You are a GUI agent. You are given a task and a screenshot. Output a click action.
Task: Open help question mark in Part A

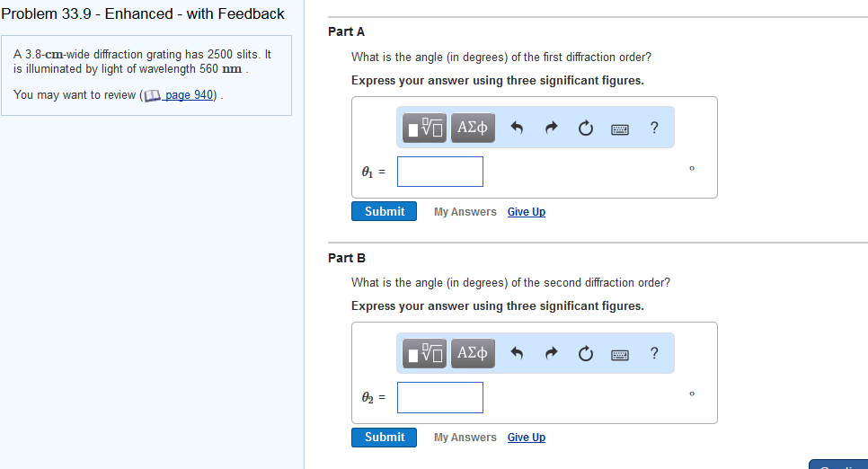[x=654, y=128]
